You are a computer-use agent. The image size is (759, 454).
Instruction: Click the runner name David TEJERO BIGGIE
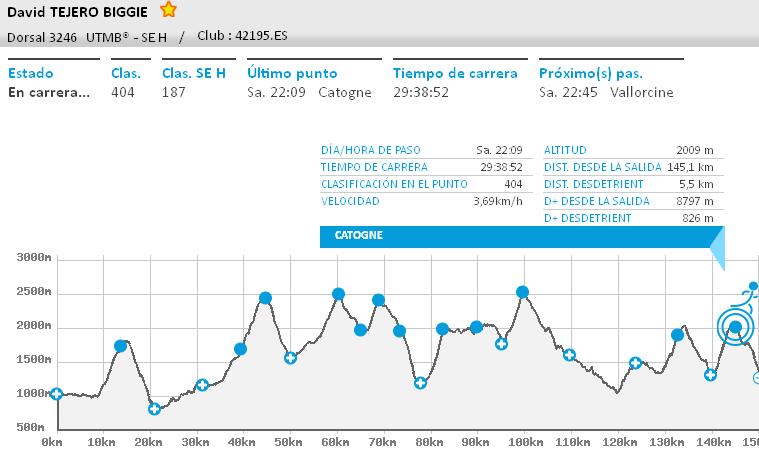[x=78, y=11]
